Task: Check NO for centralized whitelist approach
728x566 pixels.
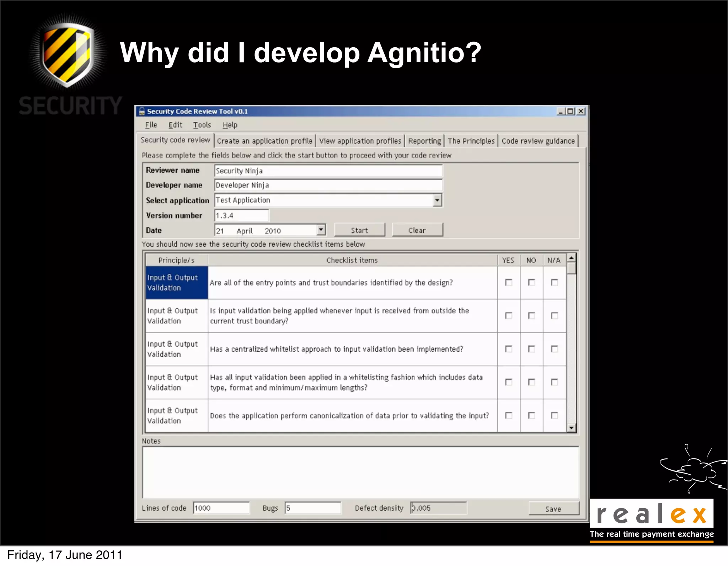Action: 531,349
